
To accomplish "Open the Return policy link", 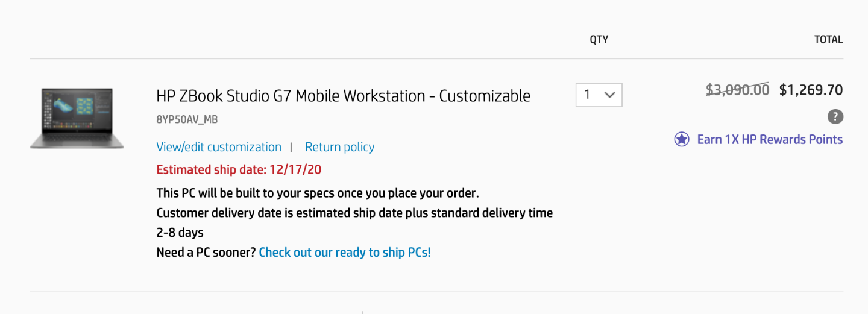I will point(339,147).
